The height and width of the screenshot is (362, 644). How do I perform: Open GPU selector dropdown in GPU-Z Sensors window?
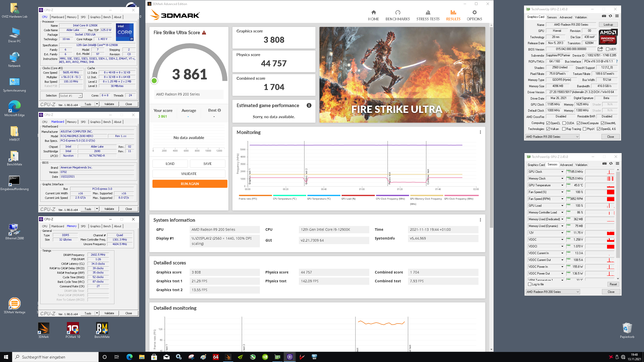553,292
